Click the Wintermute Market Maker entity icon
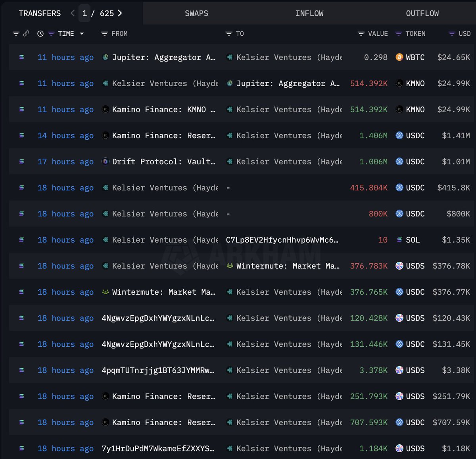 (x=229, y=266)
